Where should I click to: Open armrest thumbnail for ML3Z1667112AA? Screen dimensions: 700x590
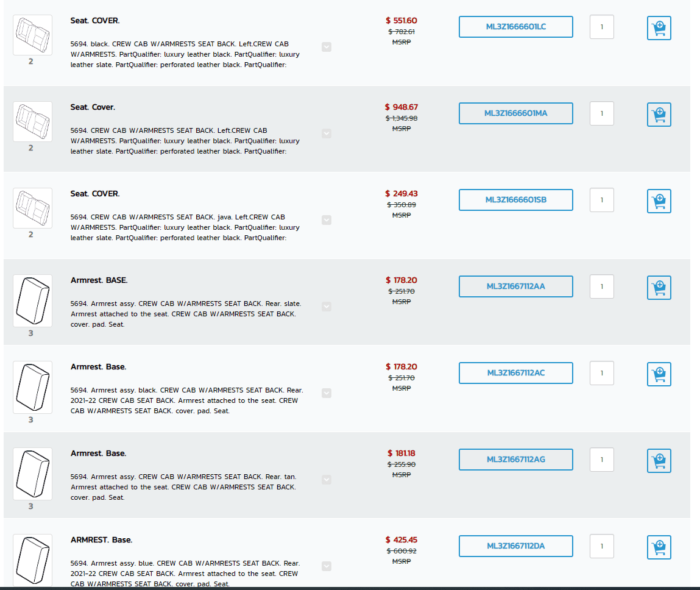(32, 300)
